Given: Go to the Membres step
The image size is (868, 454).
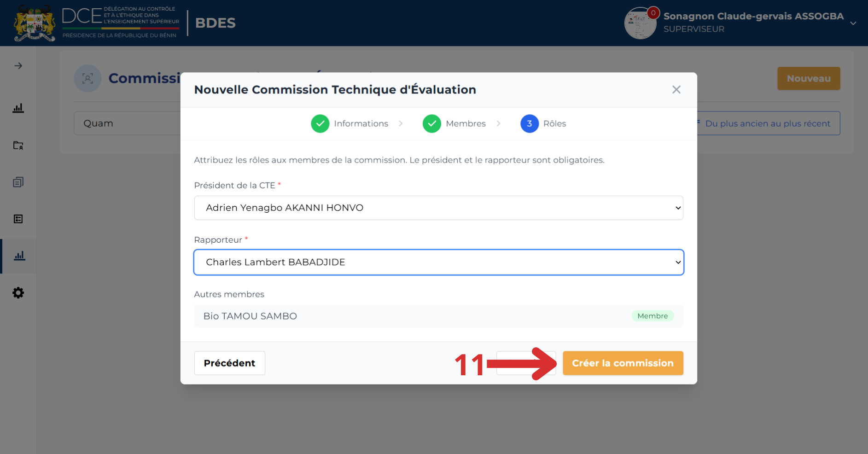Looking at the screenshot, I should coord(466,123).
